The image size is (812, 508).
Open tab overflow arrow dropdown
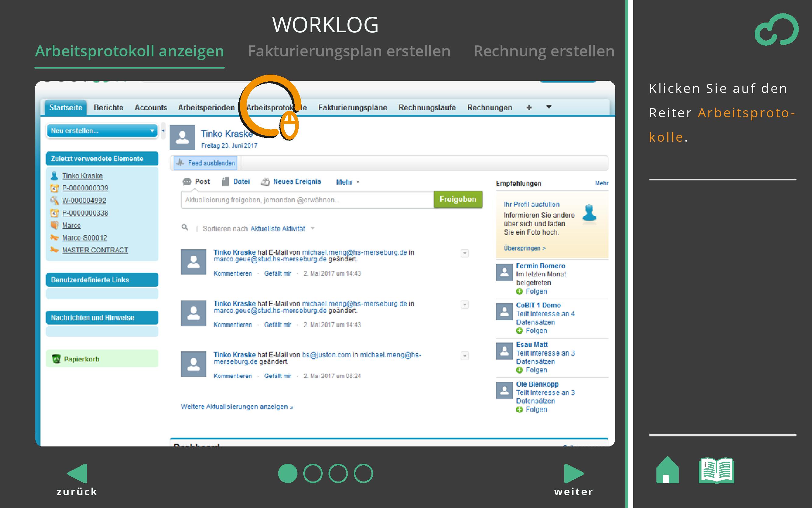[549, 107]
